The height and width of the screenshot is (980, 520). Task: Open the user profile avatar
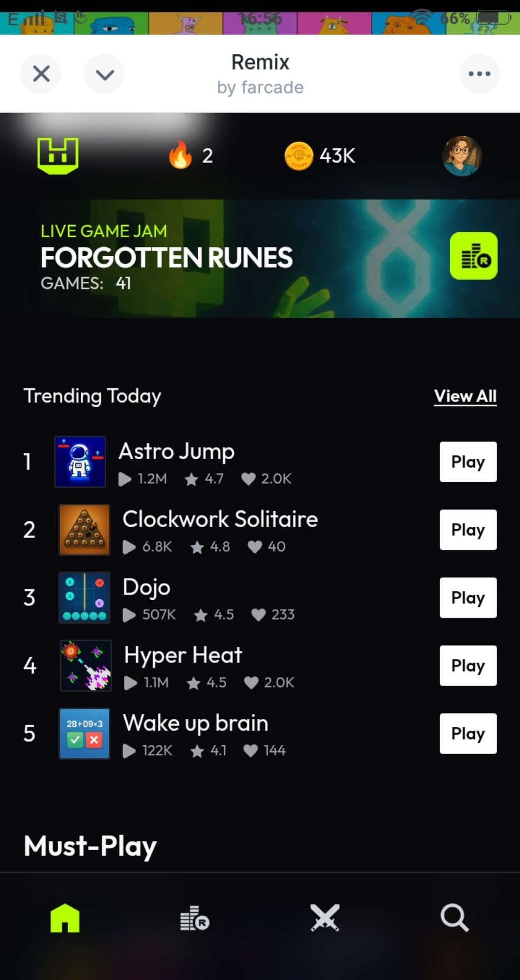462,156
